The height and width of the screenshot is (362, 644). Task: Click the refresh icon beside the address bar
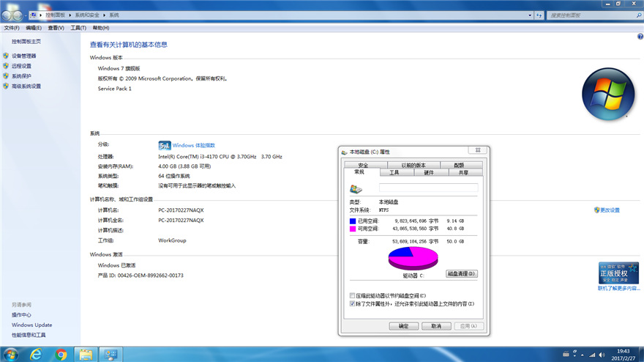pyautogui.click(x=539, y=15)
